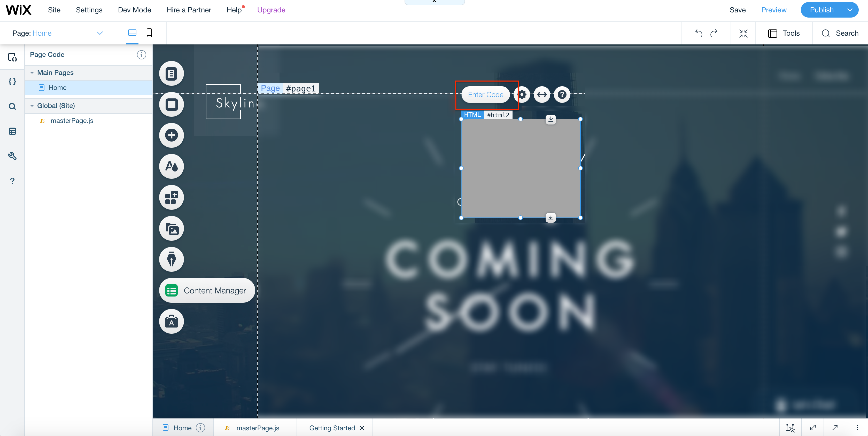
Task: Open the Media images icon
Action: [172, 228]
